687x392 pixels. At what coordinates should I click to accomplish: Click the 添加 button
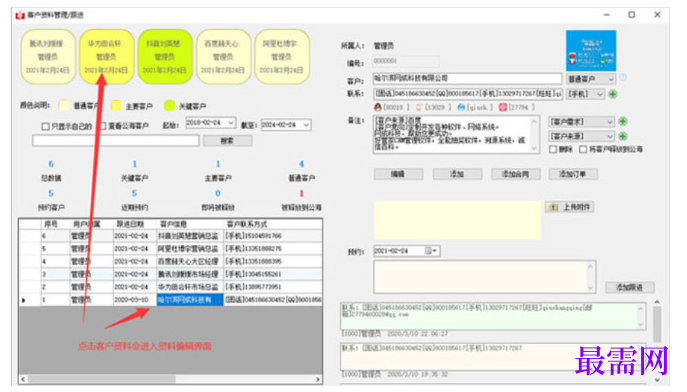[x=457, y=174]
